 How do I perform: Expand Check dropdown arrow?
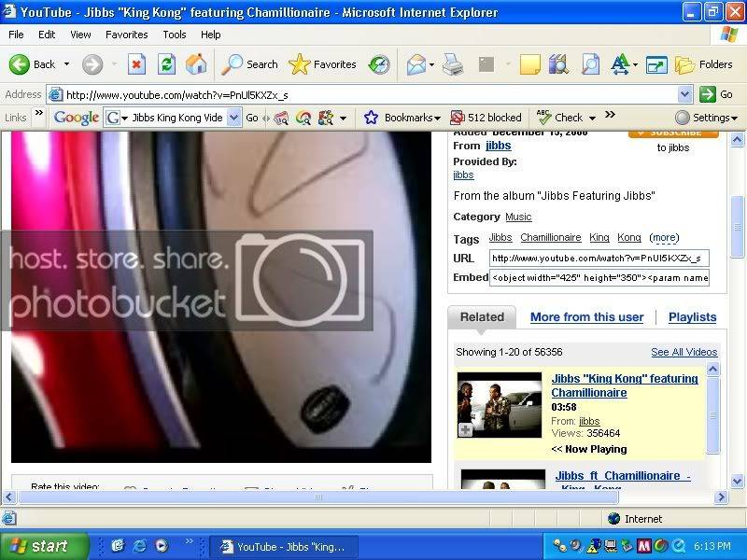[592, 119]
